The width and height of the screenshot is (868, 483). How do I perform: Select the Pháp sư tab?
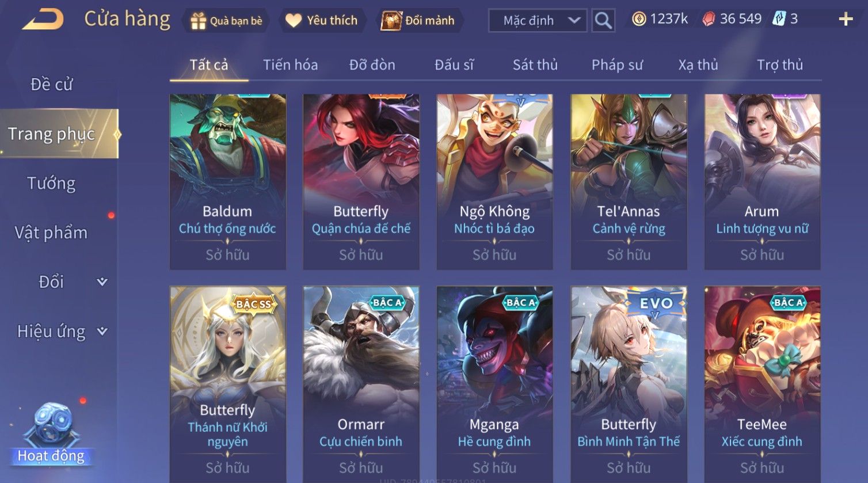coord(617,65)
